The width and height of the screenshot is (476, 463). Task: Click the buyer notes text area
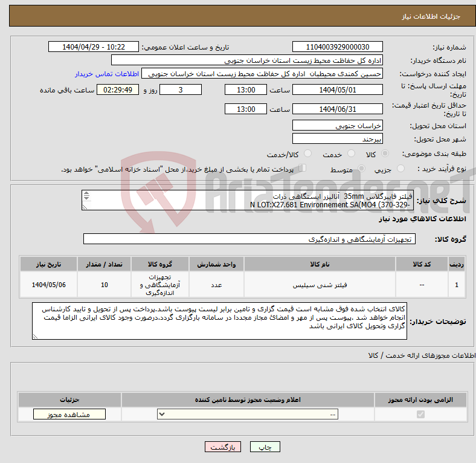(x=219, y=321)
